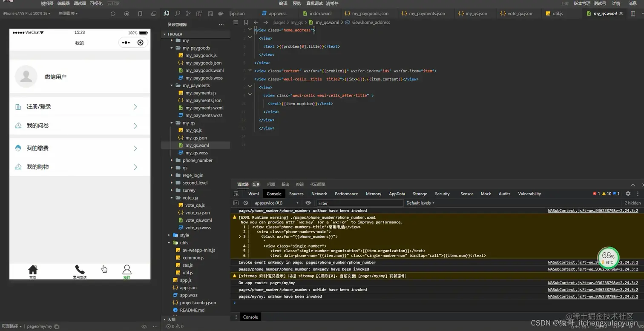The width and height of the screenshot is (644, 331).
Task: Tap the 常用电话 phone tab icon
Action: click(80, 269)
